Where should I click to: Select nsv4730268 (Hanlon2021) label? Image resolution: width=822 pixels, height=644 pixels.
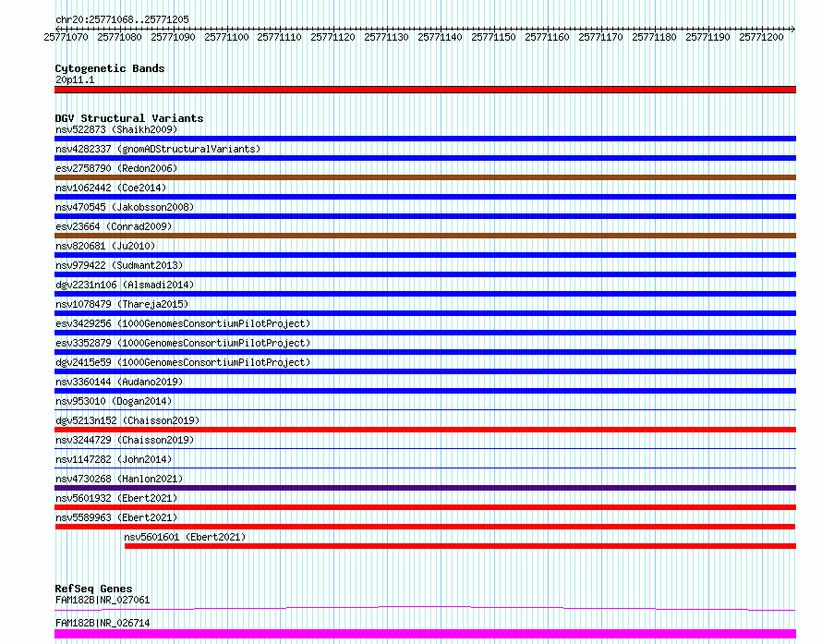[x=119, y=479]
